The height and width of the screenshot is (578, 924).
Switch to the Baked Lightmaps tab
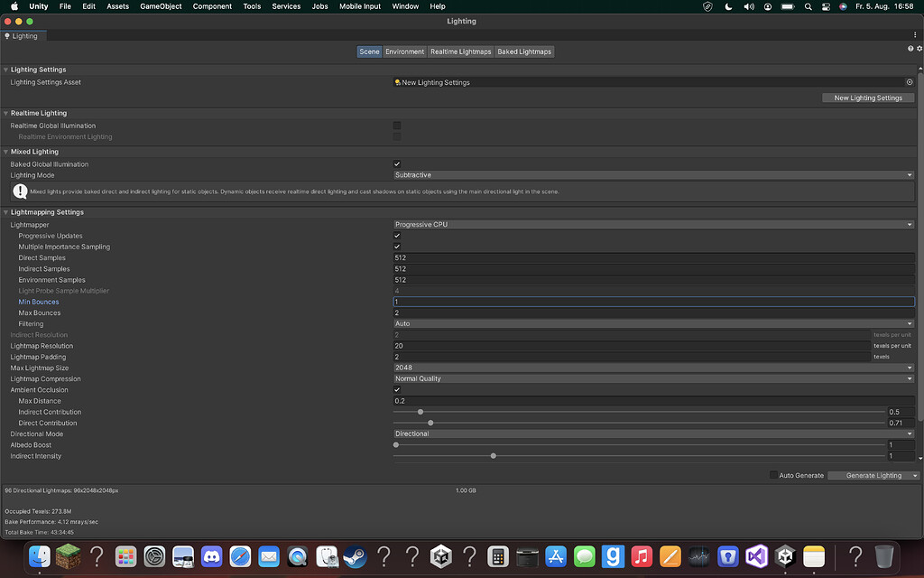coord(524,51)
